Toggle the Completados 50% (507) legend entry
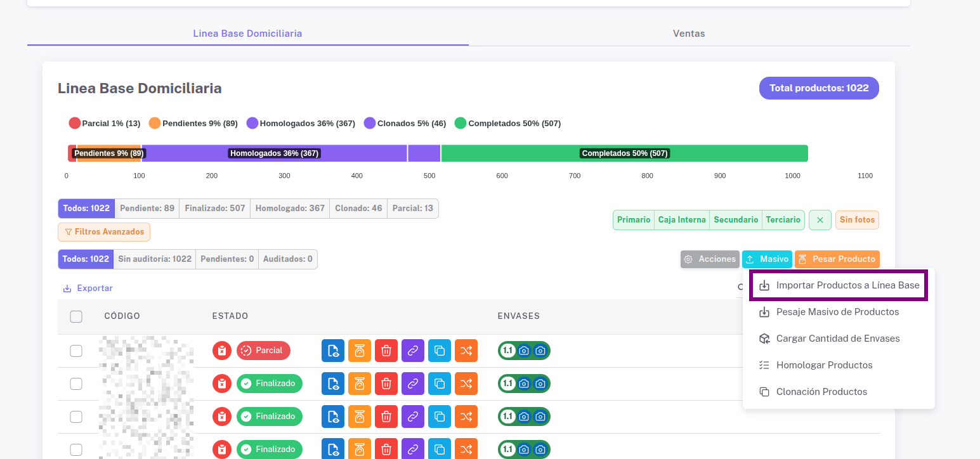 507,124
